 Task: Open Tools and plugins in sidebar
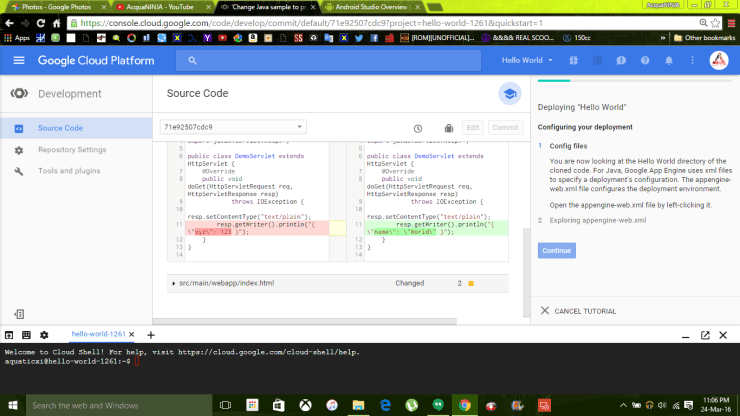[x=69, y=171]
